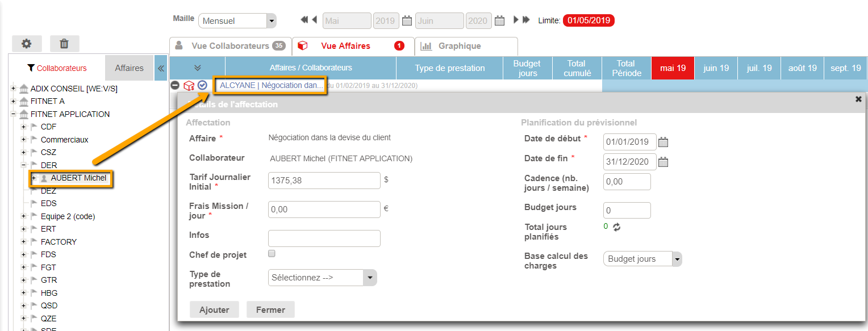Open the Graphique tab
Screen dimensions: 868x331
coord(459,46)
